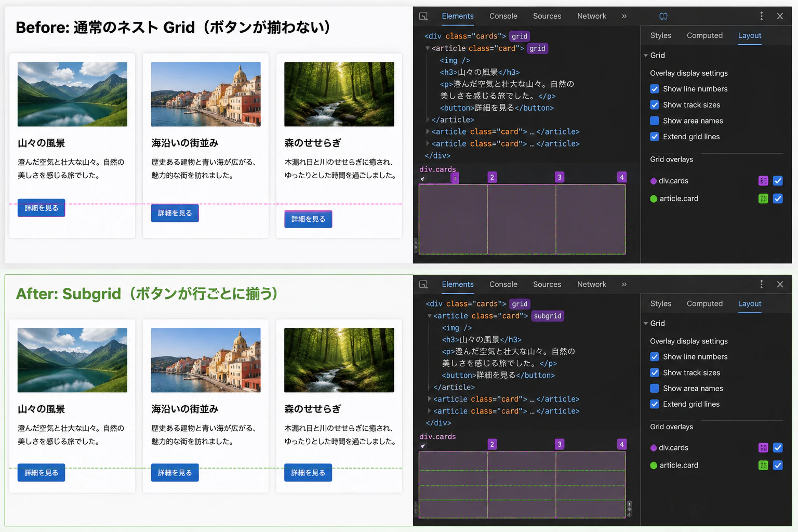Image resolution: width=798 pixels, height=532 pixels.
Task: Uncheck the article.card overlay checkbox in Before DevTools
Action: [x=778, y=198]
